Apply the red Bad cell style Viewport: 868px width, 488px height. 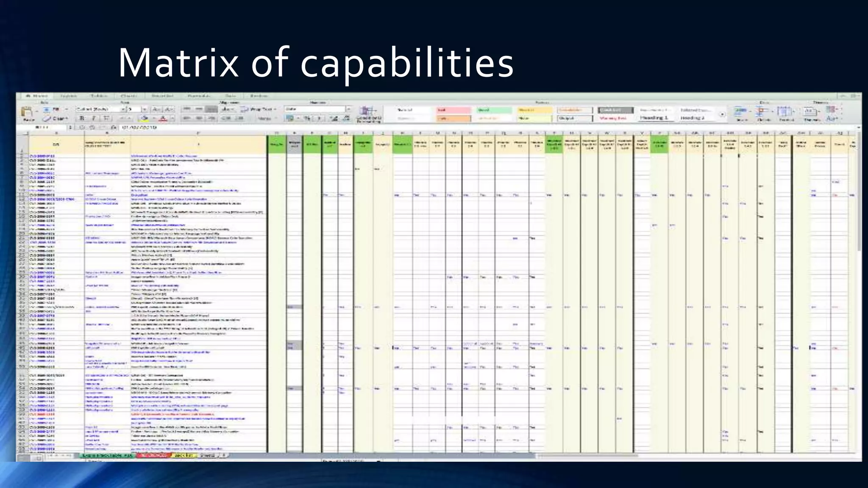coord(453,110)
